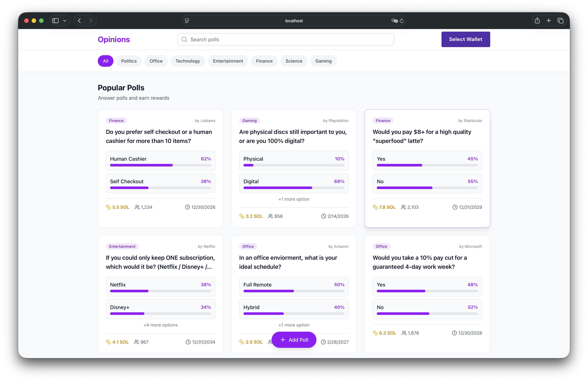588x382 pixels.
Task: Open the Share icon in the browser toolbar
Action: (537, 21)
